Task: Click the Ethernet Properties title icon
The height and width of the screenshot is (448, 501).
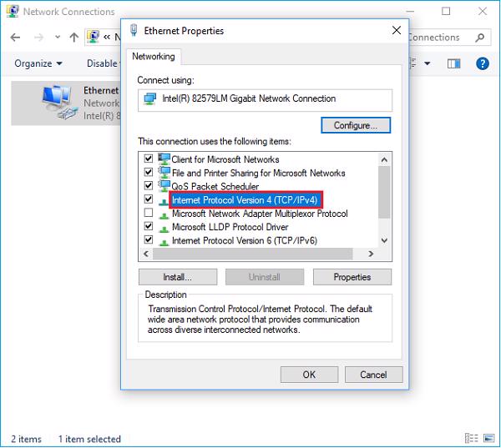Action: 134,30
